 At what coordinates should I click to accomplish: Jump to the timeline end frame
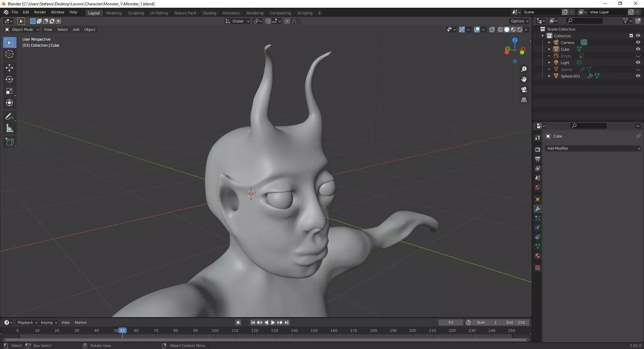pos(286,322)
